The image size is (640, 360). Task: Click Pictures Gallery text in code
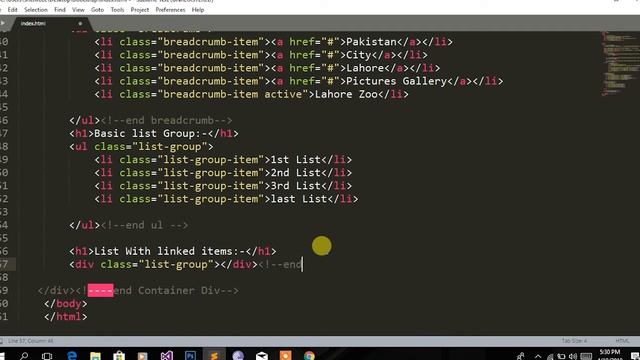[396, 81]
